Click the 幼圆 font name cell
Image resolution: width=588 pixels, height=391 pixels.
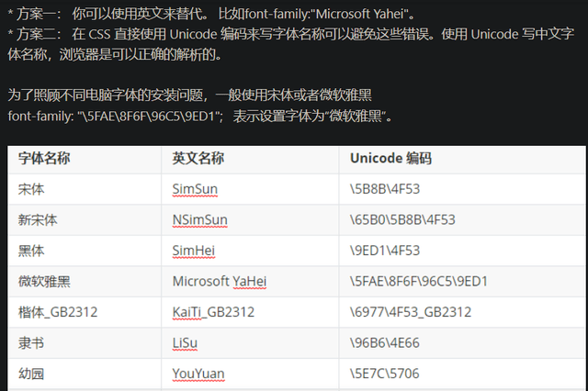tap(31, 374)
